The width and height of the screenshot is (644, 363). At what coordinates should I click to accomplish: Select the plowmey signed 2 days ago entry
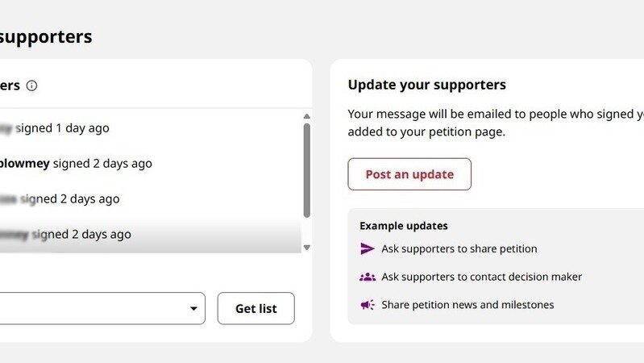click(x=76, y=164)
